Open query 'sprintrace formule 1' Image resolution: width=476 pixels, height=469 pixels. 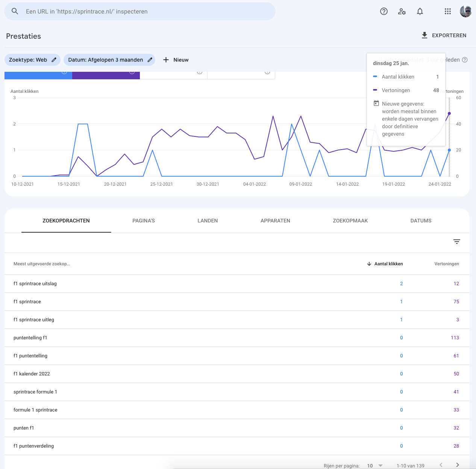coord(237,392)
